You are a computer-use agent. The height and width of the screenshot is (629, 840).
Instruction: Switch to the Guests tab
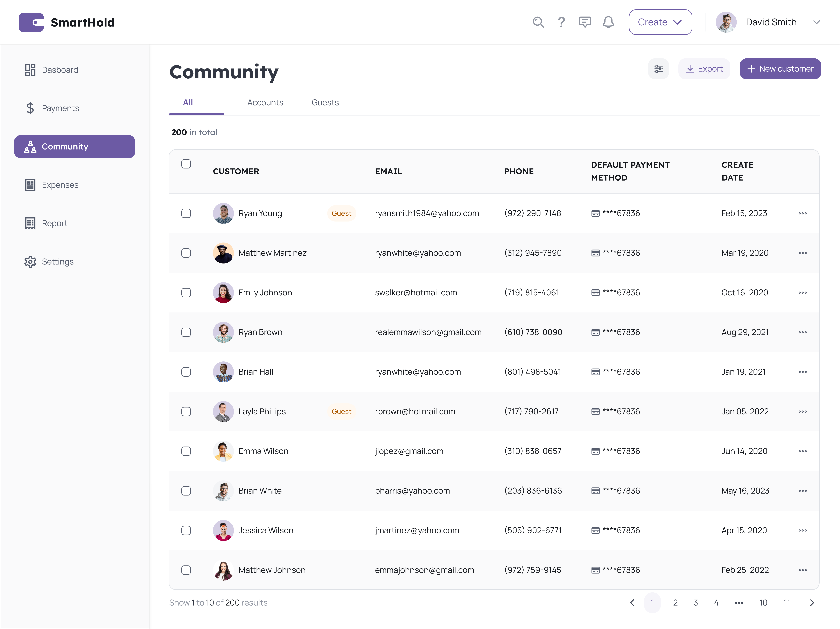click(325, 102)
